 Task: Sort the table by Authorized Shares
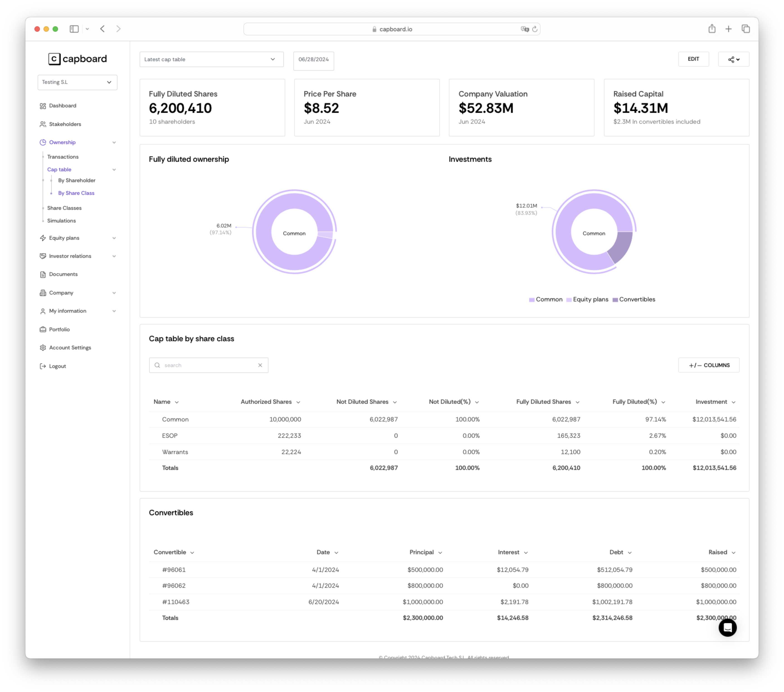pos(270,401)
